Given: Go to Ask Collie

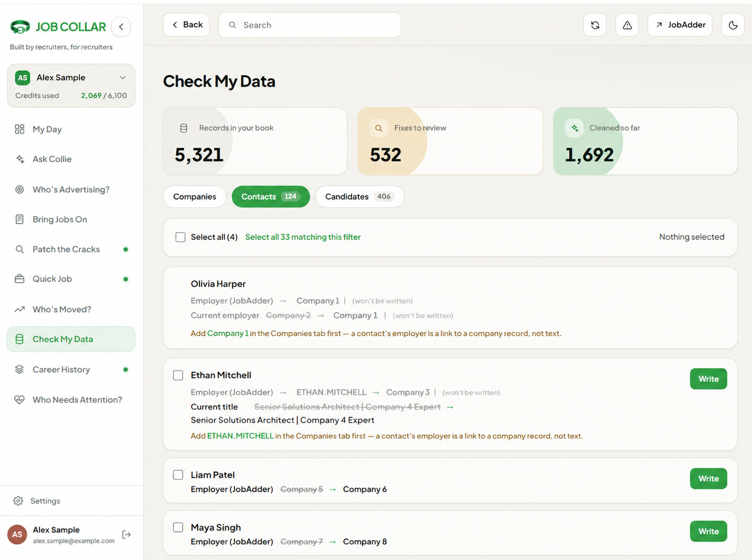Looking at the screenshot, I should 71,159.
